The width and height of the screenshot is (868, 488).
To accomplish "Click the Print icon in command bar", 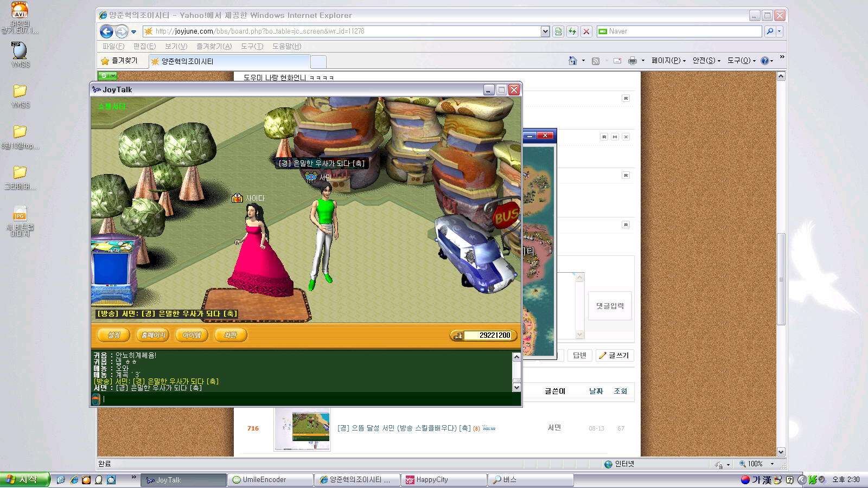I will pos(632,61).
